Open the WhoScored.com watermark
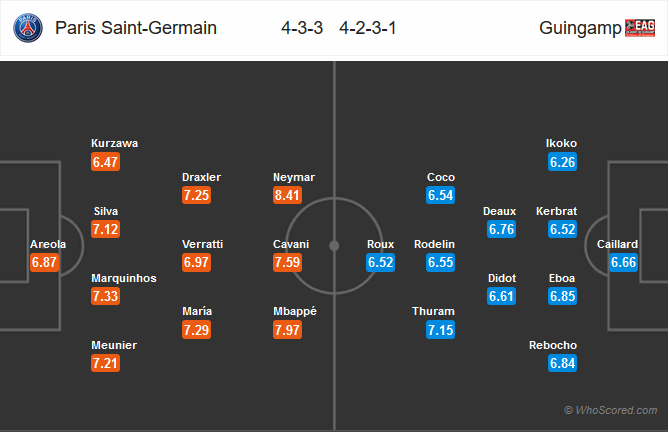 click(611, 410)
